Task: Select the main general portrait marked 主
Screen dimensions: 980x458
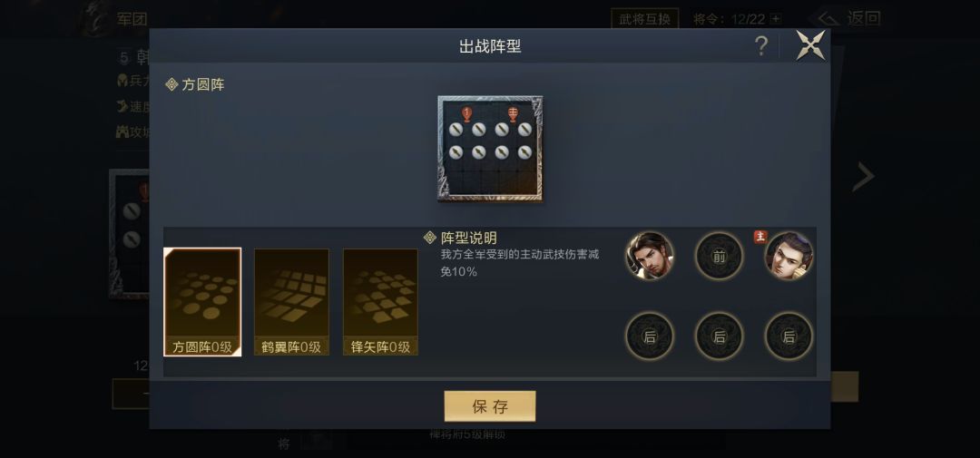Action: [789, 256]
